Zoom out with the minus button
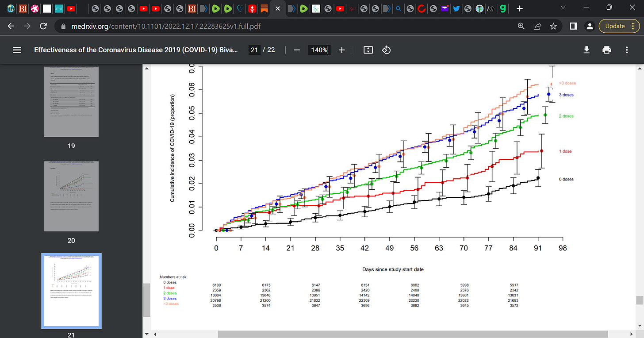The height and width of the screenshot is (338, 644). coord(297,50)
